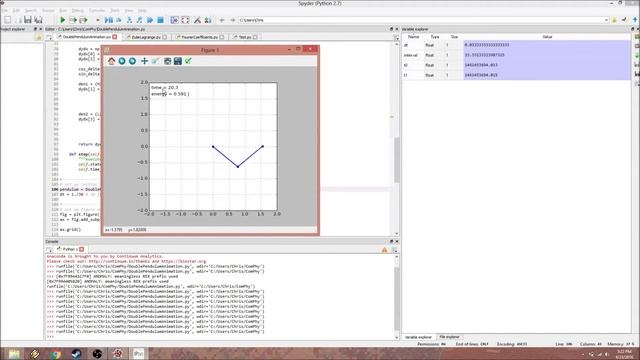This screenshot has width=640, height=360.
Task: Click the Fullscreen mode icon
Action: [x=185, y=20]
